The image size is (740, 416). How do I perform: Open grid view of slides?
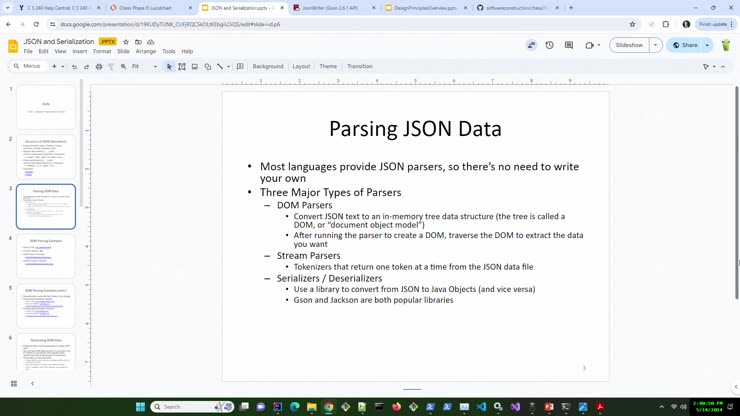[14, 384]
